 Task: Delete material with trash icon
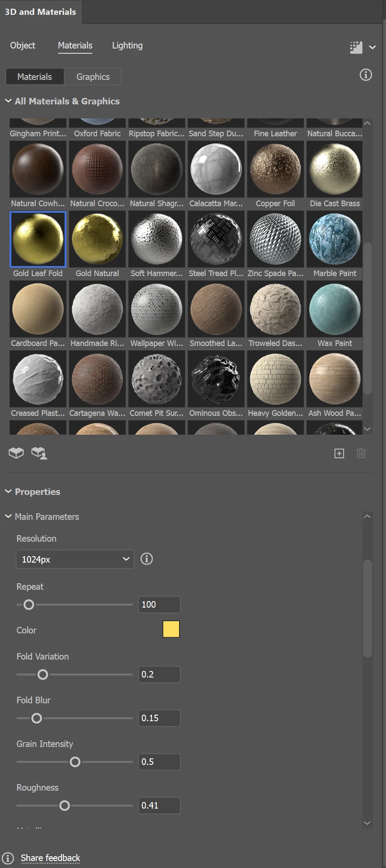coord(361,453)
